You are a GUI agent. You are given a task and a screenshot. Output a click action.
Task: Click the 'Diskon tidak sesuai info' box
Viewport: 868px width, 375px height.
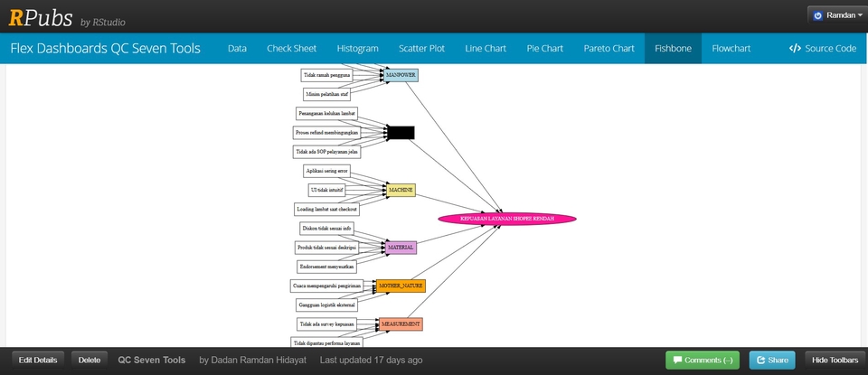(x=326, y=229)
